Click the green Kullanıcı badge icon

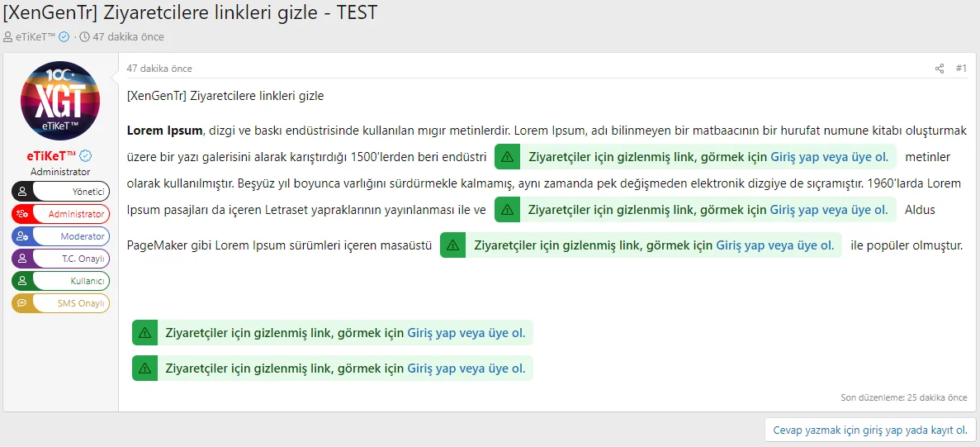(22, 281)
